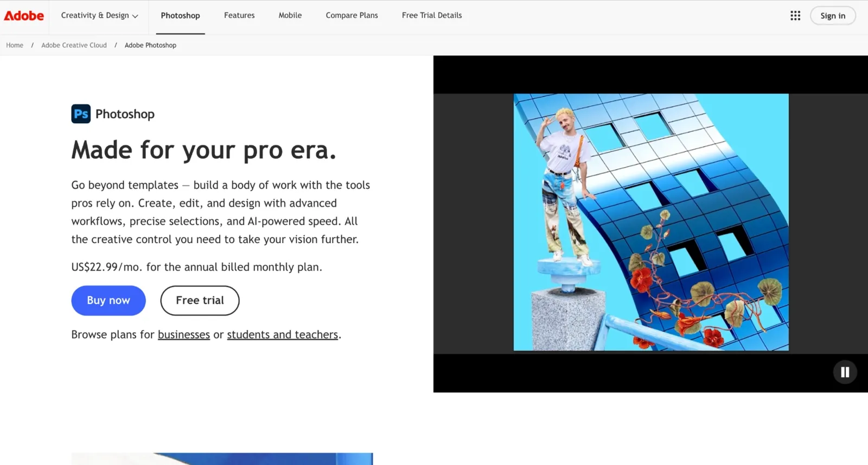Go to the Mobile nav item
Screen dimensions: 868x465
click(290, 16)
